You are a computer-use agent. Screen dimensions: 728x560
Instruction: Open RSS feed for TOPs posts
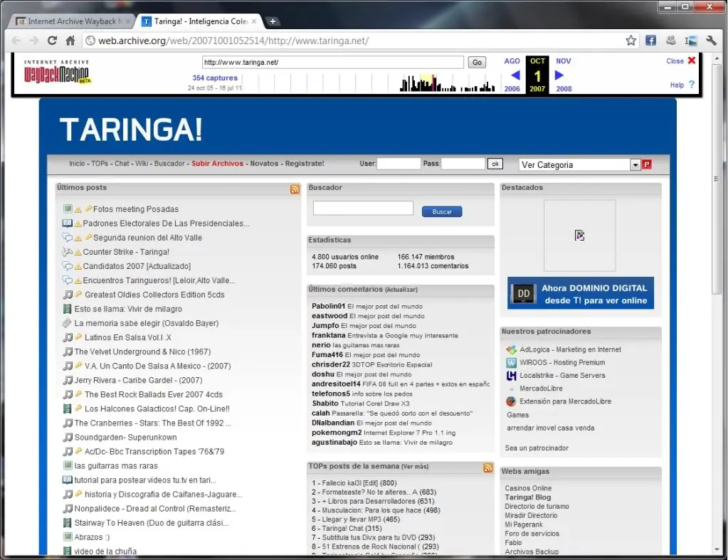tap(488, 467)
